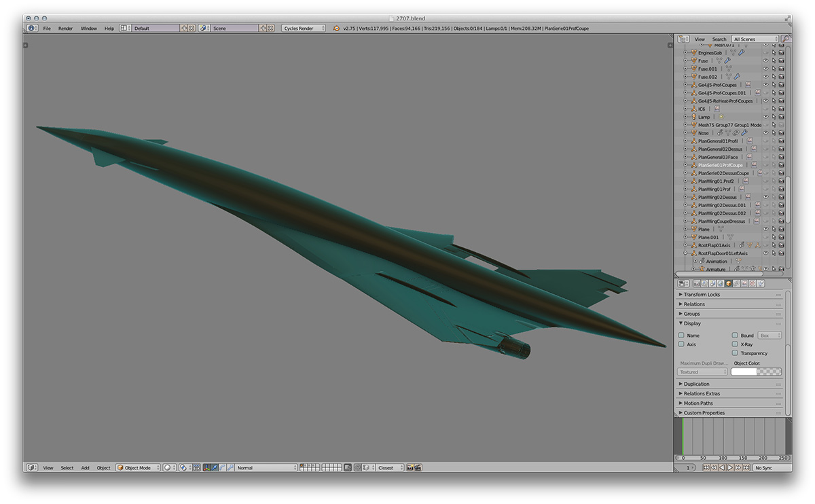The width and height of the screenshot is (815, 504).
Task: Click the properties editor type selector
Action: (683, 283)
